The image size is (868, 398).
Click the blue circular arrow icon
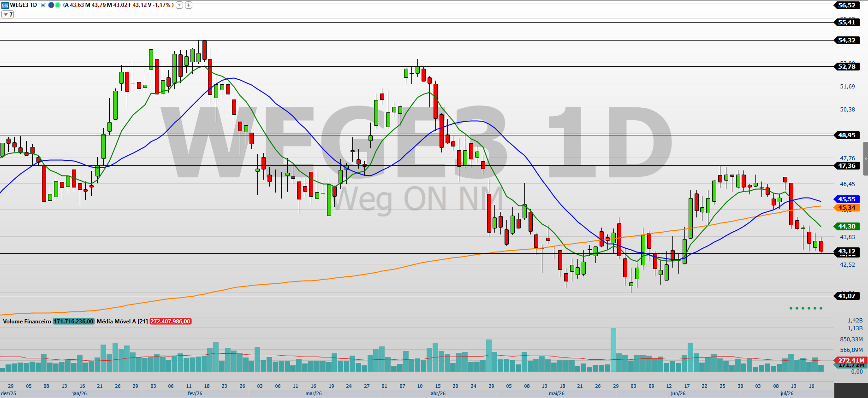(51, 5)
